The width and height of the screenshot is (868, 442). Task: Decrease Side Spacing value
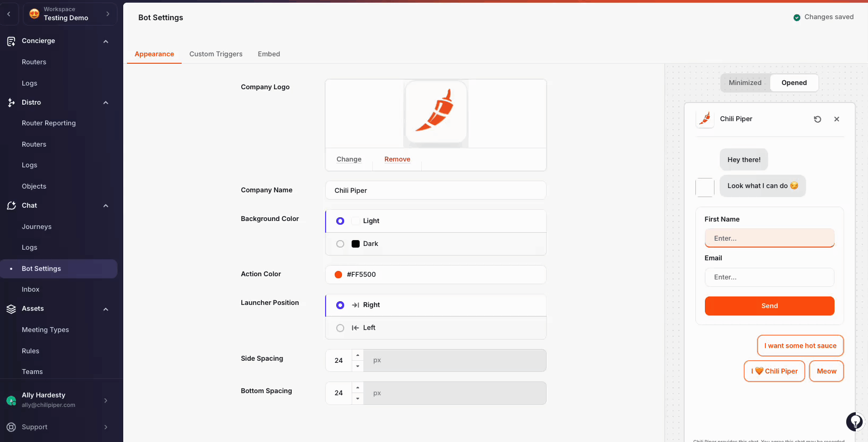point(358,366)
